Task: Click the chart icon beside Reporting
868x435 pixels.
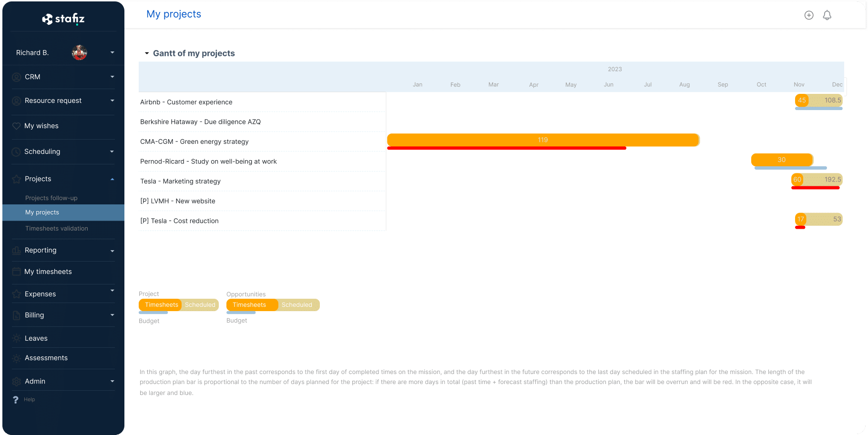Action: pos(16,250)
